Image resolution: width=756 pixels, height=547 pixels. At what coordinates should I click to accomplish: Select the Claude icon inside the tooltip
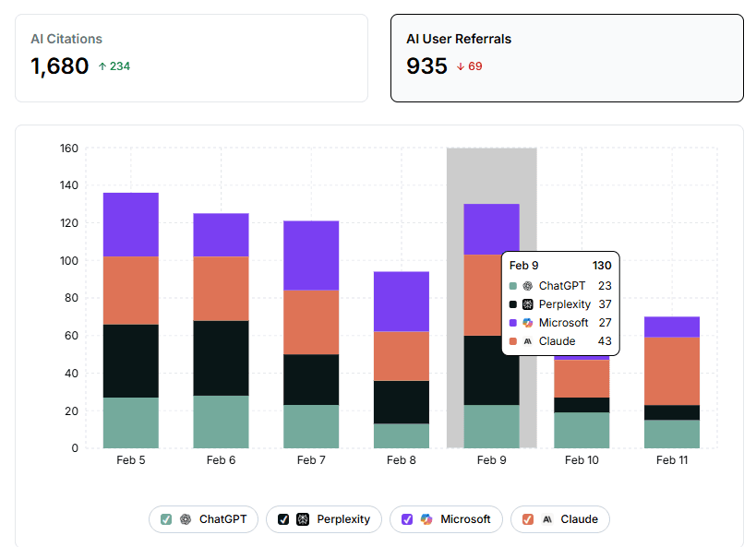pyautogui.click(x=526, y=340)
